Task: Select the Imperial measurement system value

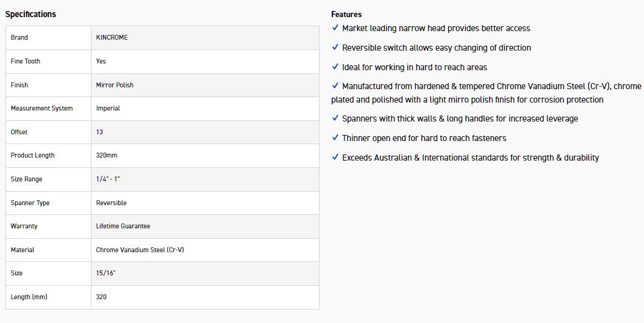Action: (108, 108)
